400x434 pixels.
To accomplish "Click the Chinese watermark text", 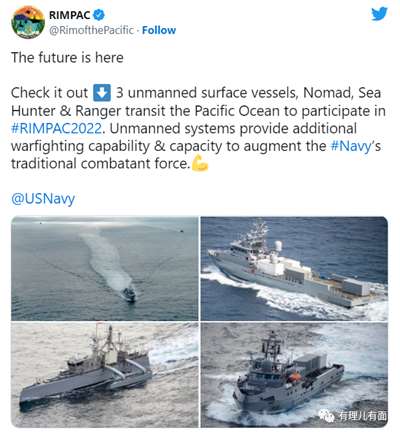I will [362, 416].
